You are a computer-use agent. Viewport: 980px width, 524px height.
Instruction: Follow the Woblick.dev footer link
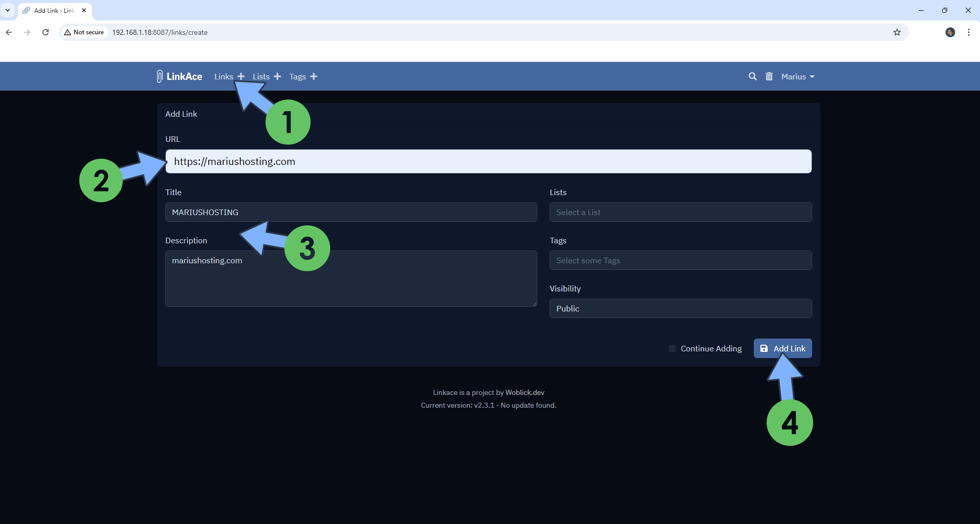coord(525,392)
